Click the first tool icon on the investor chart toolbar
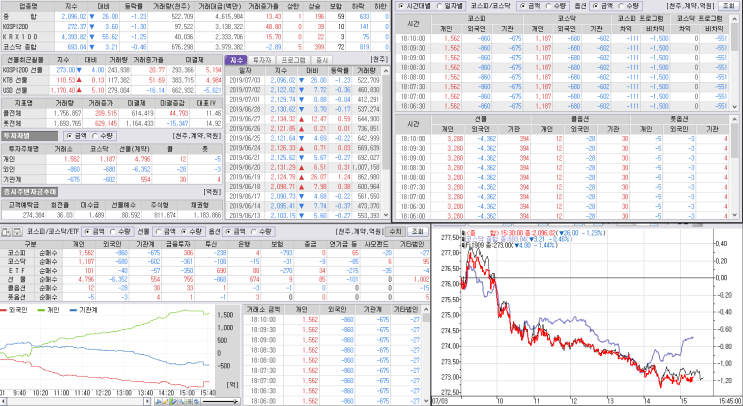743x406 pixels. [158, 402]
